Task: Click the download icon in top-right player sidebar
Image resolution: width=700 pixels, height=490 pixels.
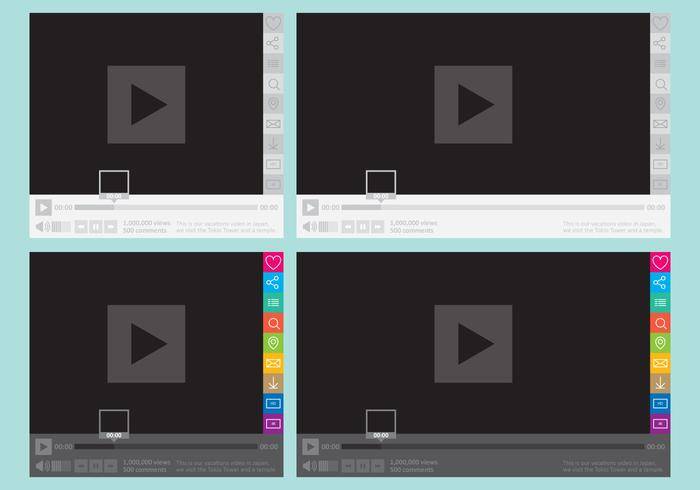Action: pos(660,144)
